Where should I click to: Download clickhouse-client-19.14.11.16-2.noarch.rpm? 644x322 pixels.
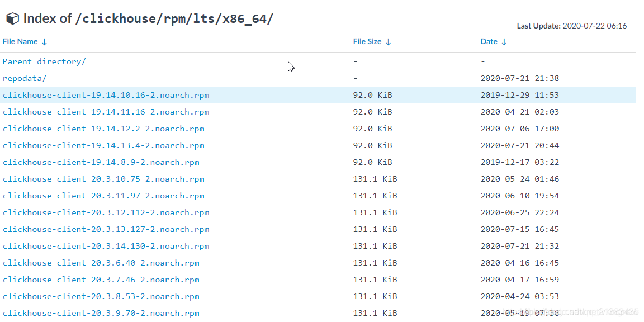tap(106, 112)
